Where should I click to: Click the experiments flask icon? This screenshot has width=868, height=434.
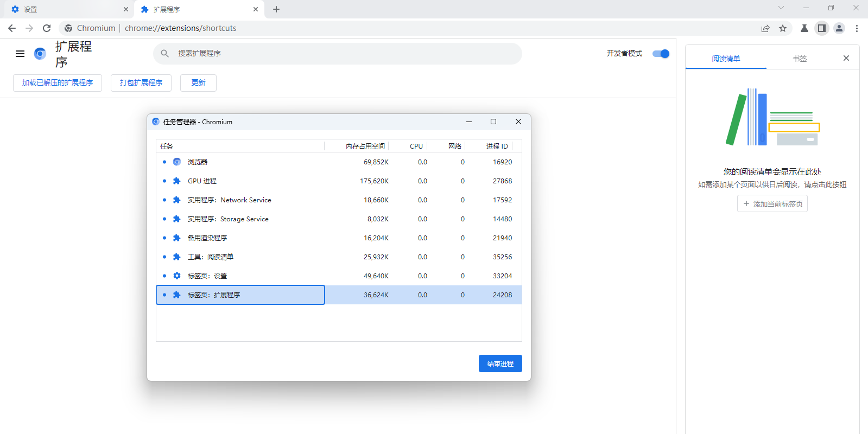pos(804,28)
